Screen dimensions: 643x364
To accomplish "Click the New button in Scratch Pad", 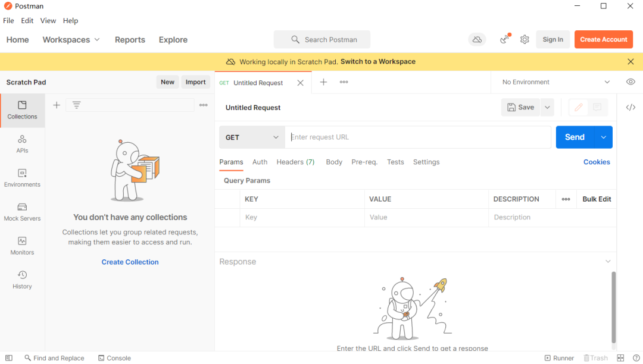I will (x=167, y=82).
